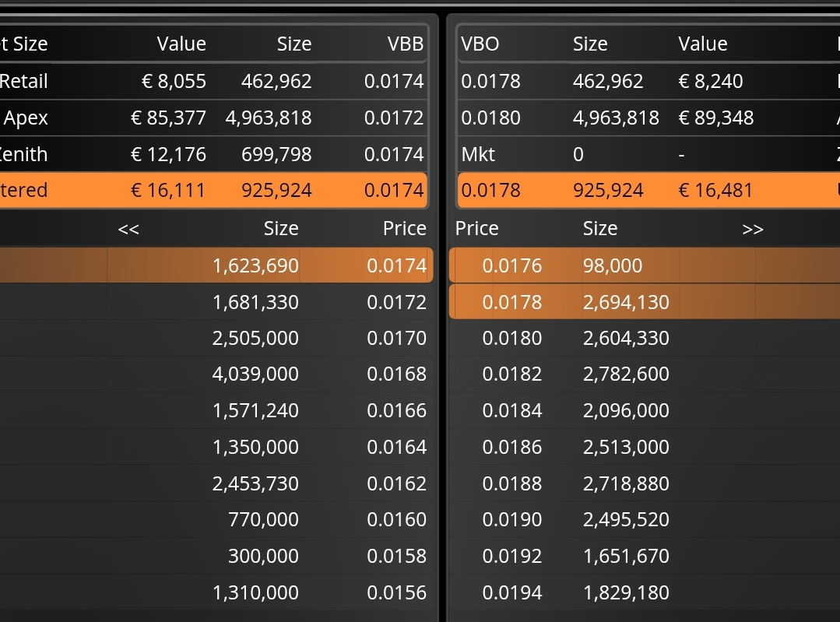Click bid price 0.0156 at ladder bottom
This screenshot has width=840, height=622.
[396, 592]
